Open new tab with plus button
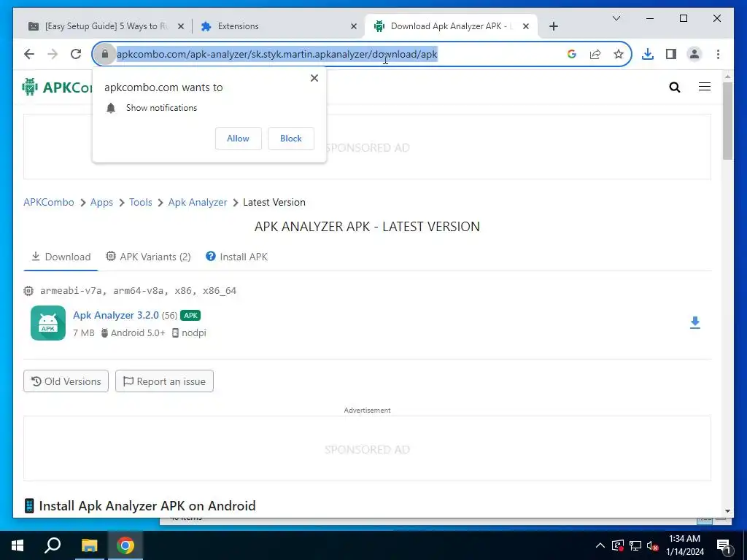 click(553, 26)
